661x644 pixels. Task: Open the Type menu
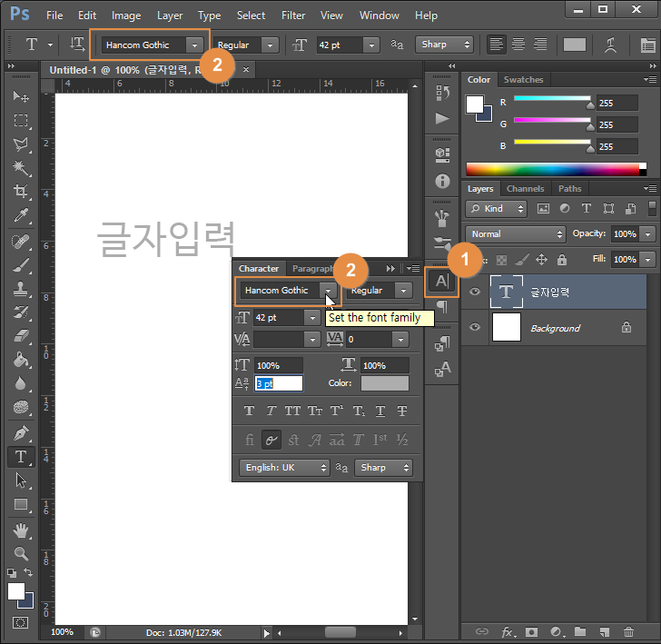coord(209,15)
